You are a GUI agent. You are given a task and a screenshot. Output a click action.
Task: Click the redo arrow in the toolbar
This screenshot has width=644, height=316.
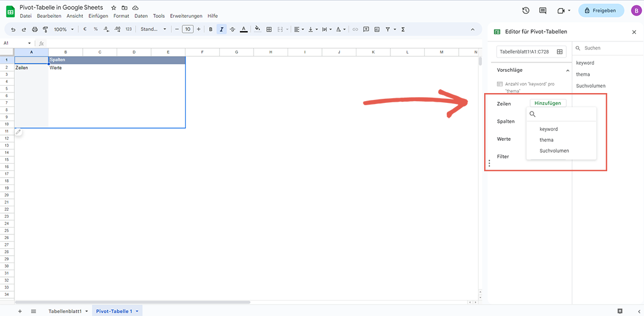[x=24, y=29]
